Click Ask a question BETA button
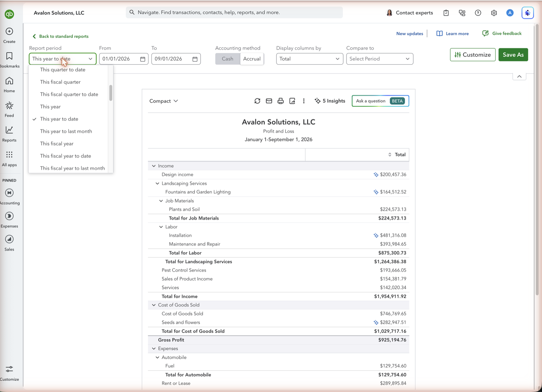 click(x=380, y=101)
